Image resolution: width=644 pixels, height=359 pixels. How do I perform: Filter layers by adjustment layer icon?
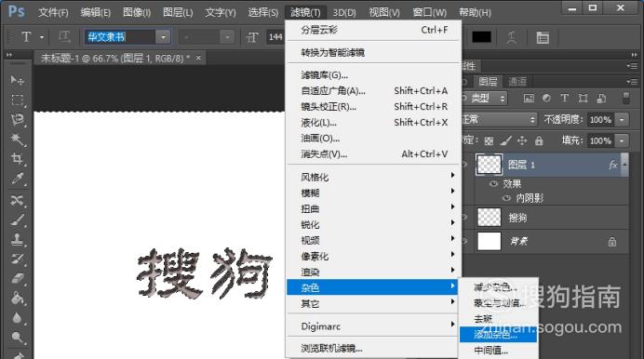coord(546,98)
